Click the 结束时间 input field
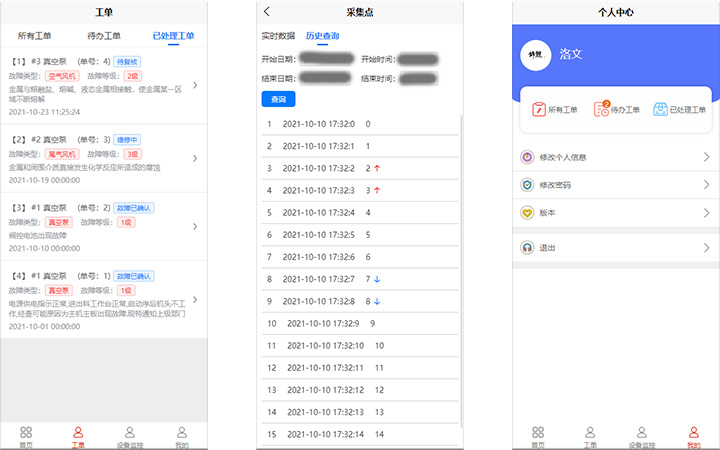 418,79
